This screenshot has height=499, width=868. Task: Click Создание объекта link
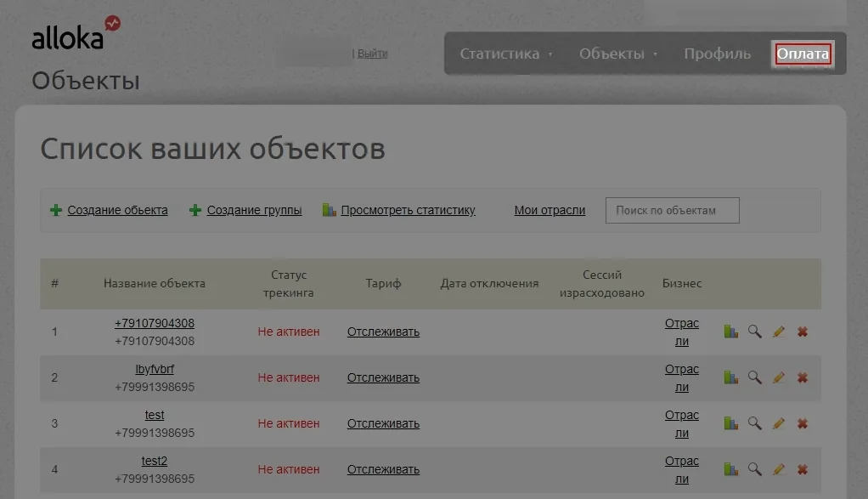pos(117,211)
